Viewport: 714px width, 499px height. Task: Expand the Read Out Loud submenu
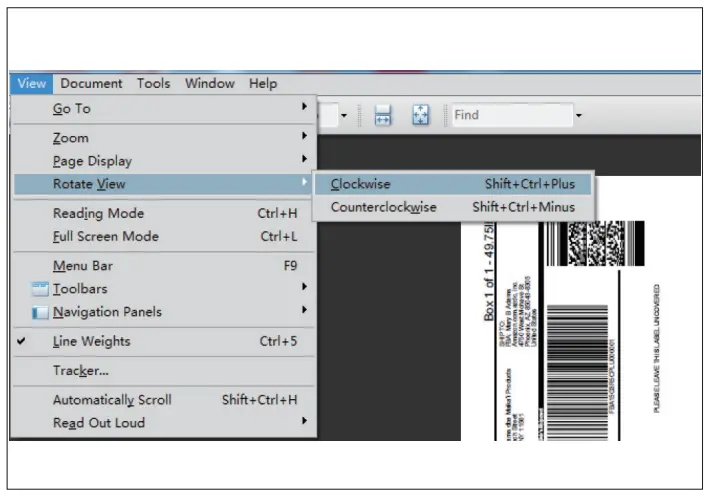164,423
